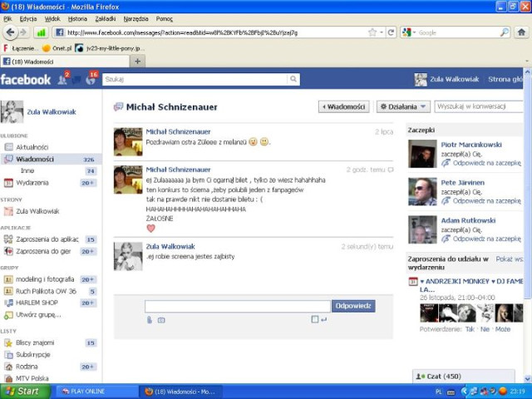Image resolution: width=532 pixels, height=399 pixels.
Task: Open the Narzędzia menu
Action: (135, 19)
